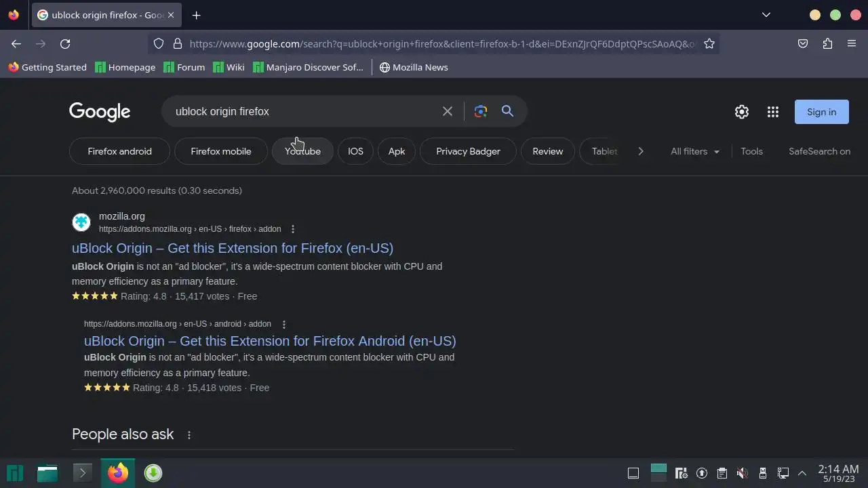The width and height of the screenshot is (868, 488).
Task: Open the Getting Started bookmark
Action: tap(47, 67)
